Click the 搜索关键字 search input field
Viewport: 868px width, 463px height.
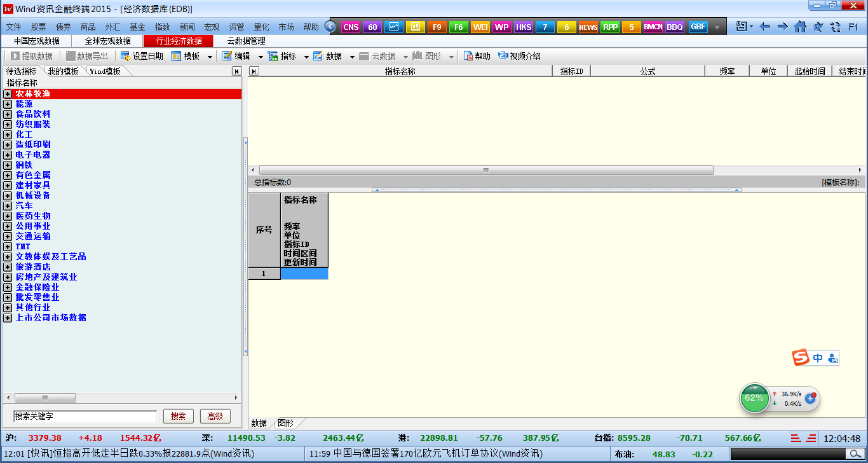85,416
